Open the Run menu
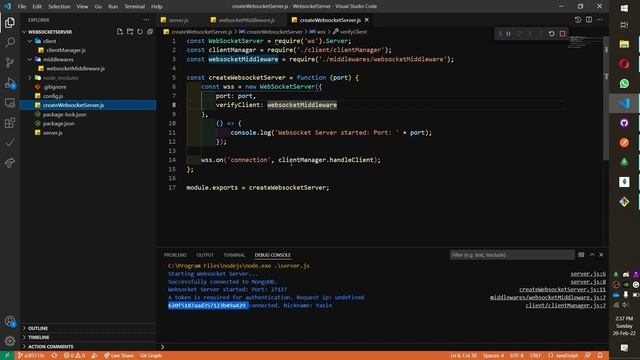The height and width of the screenshot is (360, 640). coord(113,7)
